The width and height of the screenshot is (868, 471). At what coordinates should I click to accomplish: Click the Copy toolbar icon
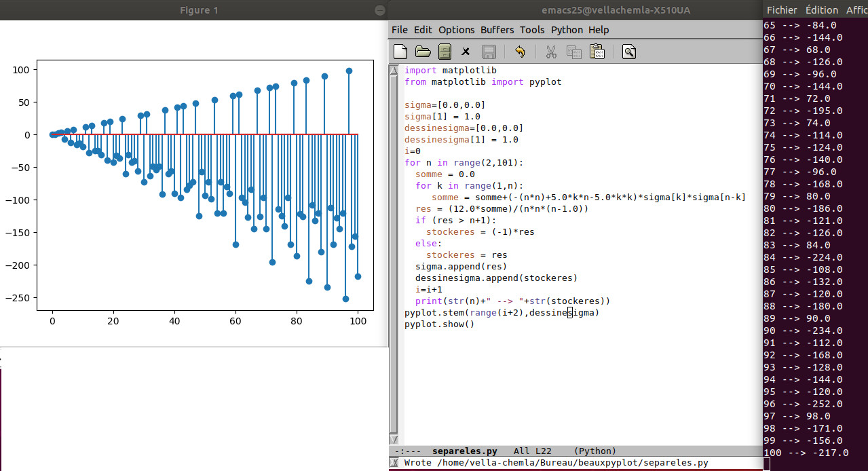click(x=574, y=52)
